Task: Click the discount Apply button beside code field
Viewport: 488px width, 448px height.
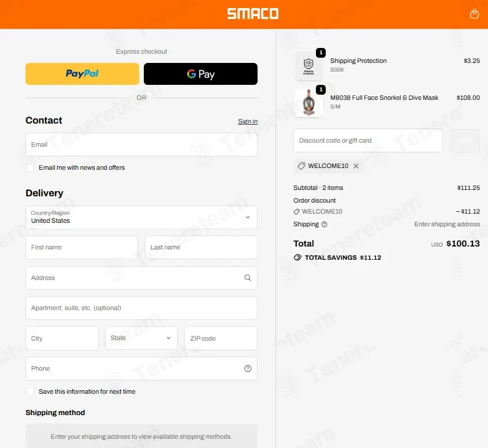Action: (464, 141)
